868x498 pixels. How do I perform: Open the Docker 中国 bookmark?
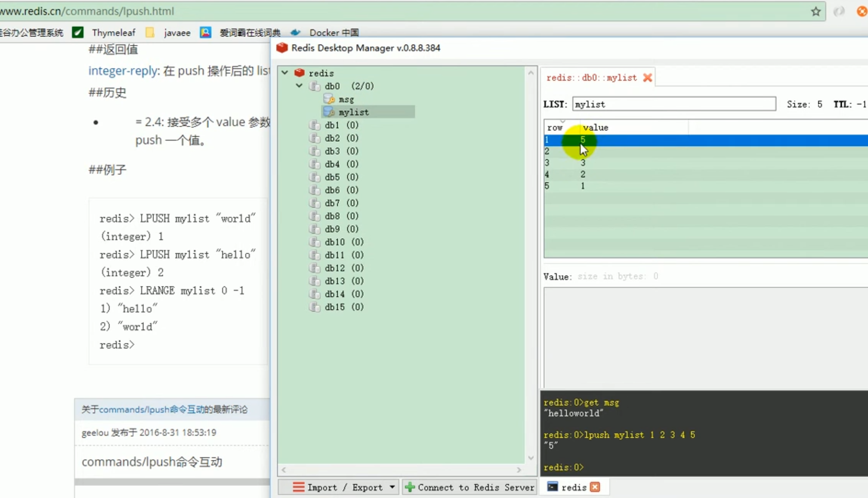pyautogui.click(x=333, y=32)
